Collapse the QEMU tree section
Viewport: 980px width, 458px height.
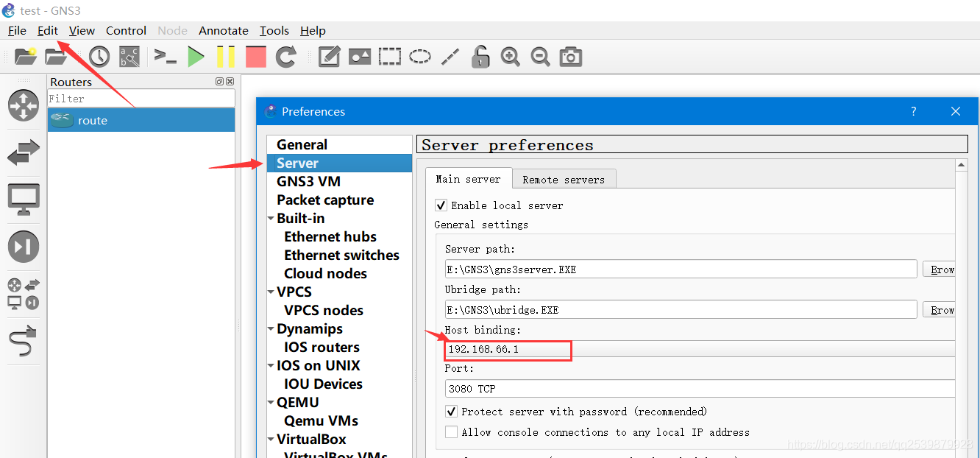(271, 403)
